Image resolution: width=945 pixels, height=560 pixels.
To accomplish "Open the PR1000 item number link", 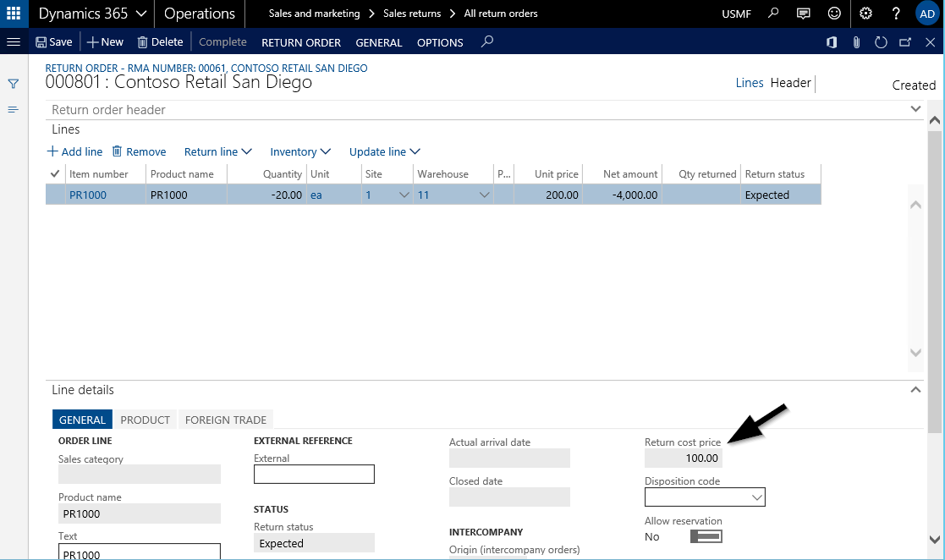I will pos(88,195).
